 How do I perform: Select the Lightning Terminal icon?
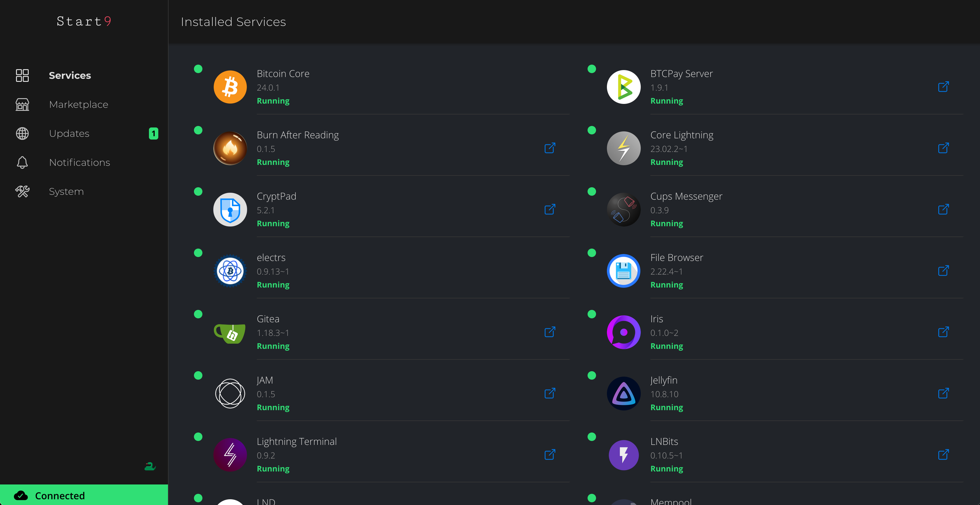[x=230, y=455]
